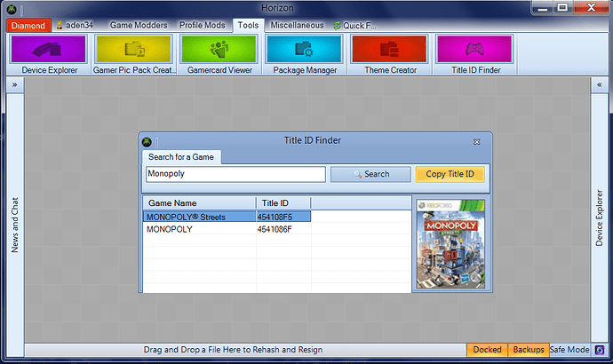This screenshot has width=613, height=364.
Task: Launch the Gamer Pic Pack Creator
Action: (x=133, y=54)
